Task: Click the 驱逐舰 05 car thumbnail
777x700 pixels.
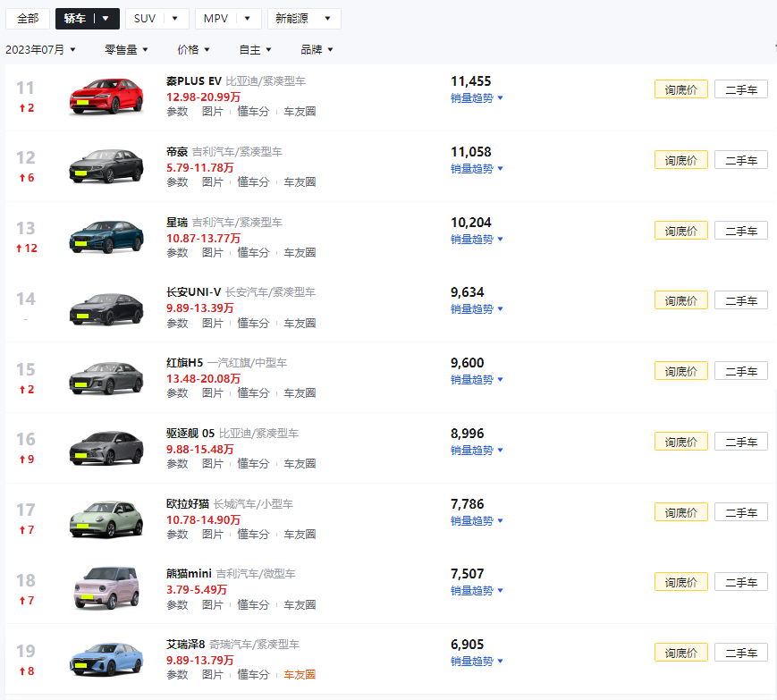Action: [x=106, y=448]
